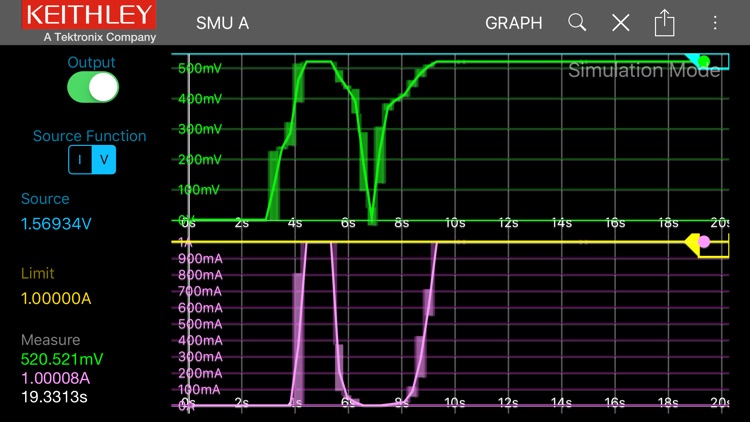Toggle the Output switch off
Image resolution: width=750 pixels, height=422 pixels.
click(92, 88)
